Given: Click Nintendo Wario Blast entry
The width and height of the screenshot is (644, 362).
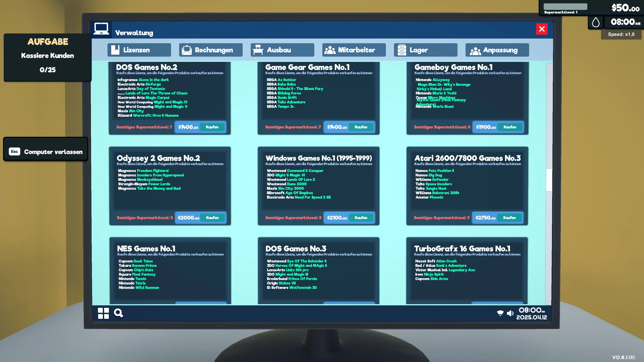Looking at the screenshot, I should [435, 107].
